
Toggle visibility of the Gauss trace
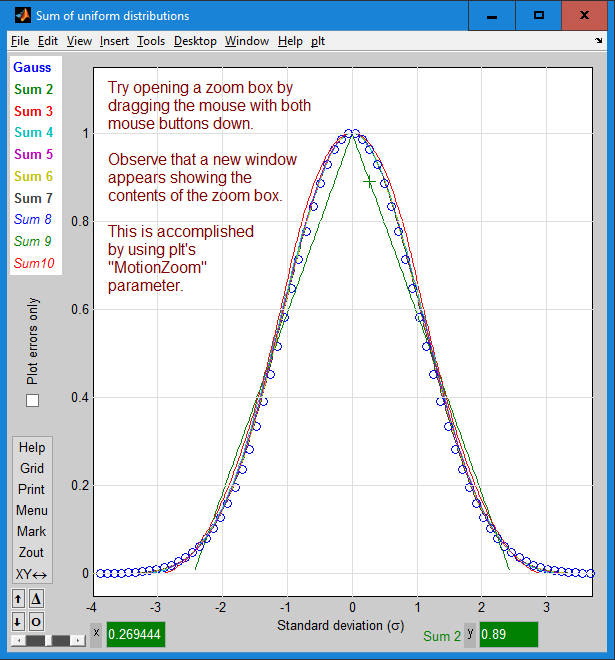pos(32,67)
